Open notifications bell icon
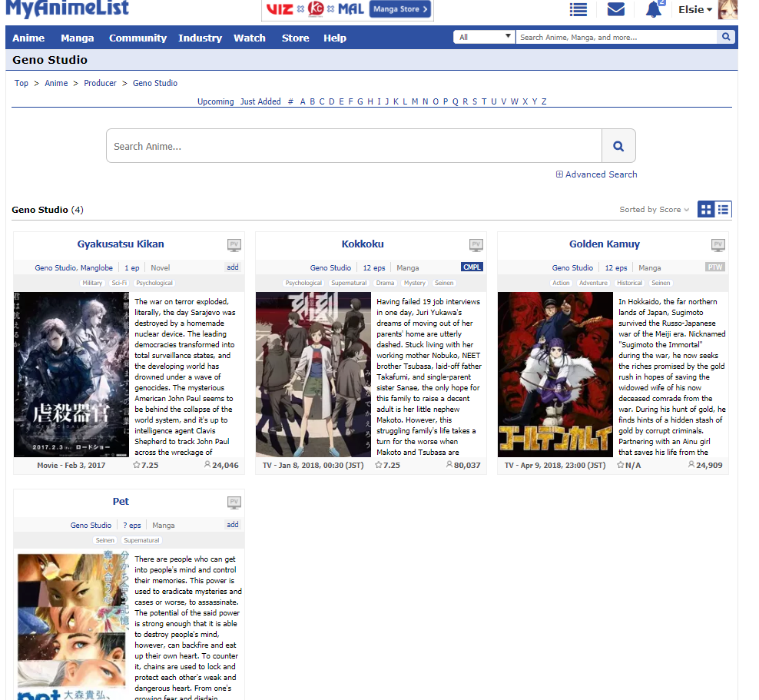The image size is (759, 700). (654, 9)
